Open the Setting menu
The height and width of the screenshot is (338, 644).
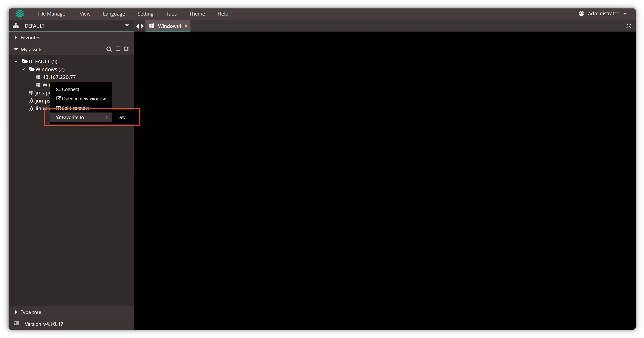click(x=145, y=14)
